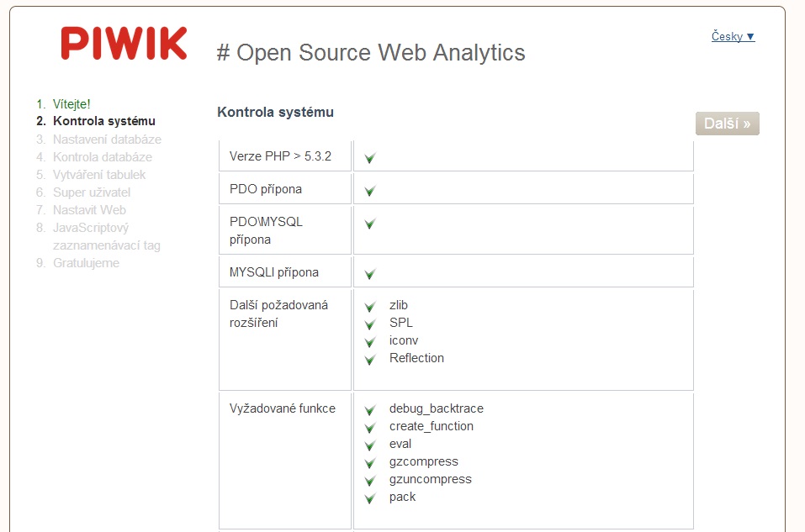
Task: Select step 4 Kontrola databáze
Action: click(x=102, y=157)
